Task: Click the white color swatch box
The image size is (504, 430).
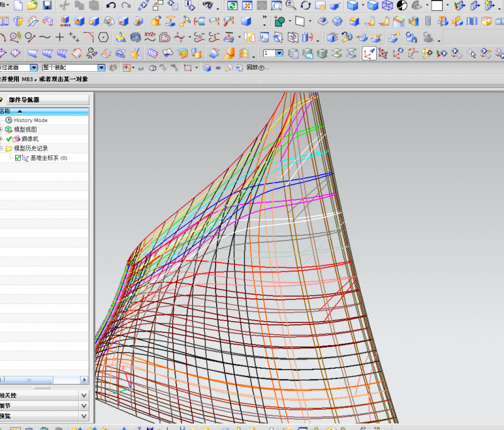Action: 437,6
